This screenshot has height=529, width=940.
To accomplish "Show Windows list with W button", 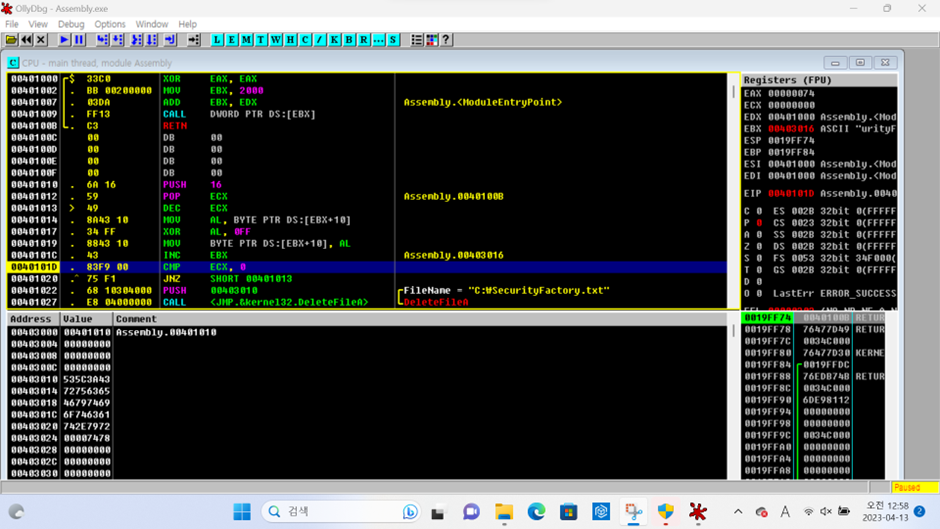I will [276, 40].
